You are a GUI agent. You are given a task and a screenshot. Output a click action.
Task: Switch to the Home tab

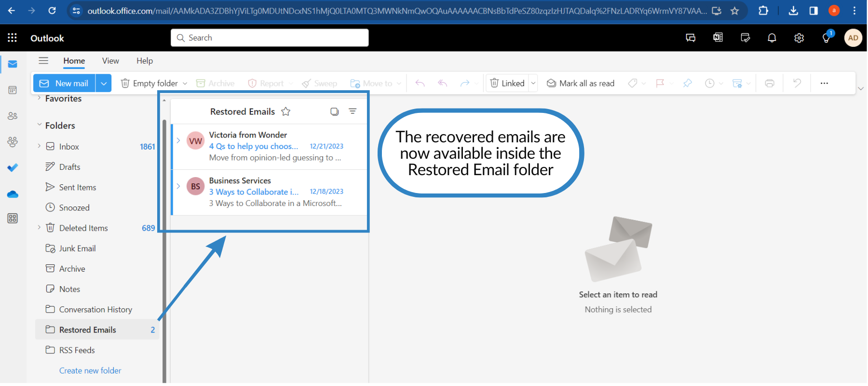[x=74, y=61]
